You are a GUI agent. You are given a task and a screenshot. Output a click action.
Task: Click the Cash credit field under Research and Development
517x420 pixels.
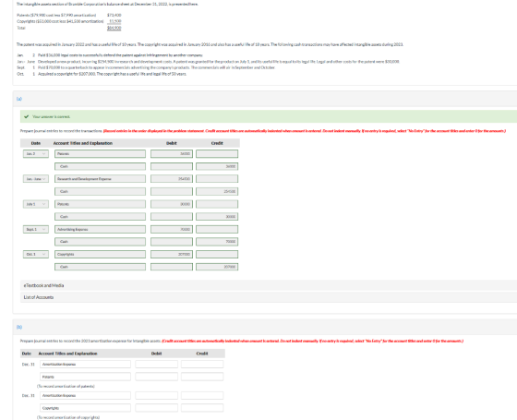tap(217, 192)
